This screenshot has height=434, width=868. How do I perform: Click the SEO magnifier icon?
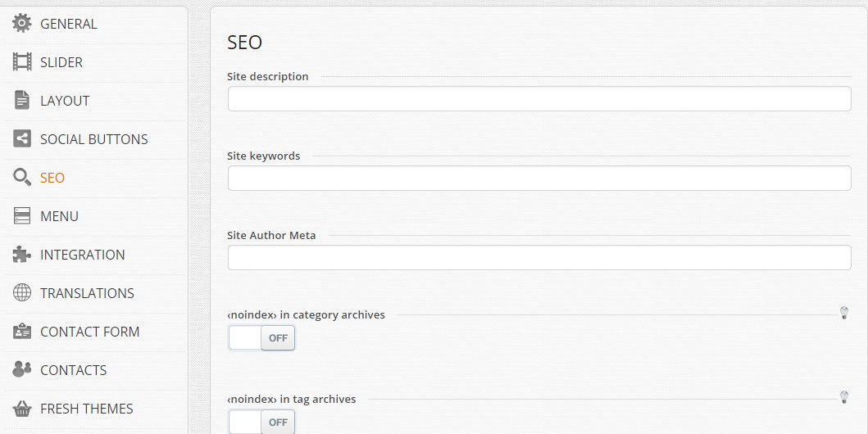22,178
